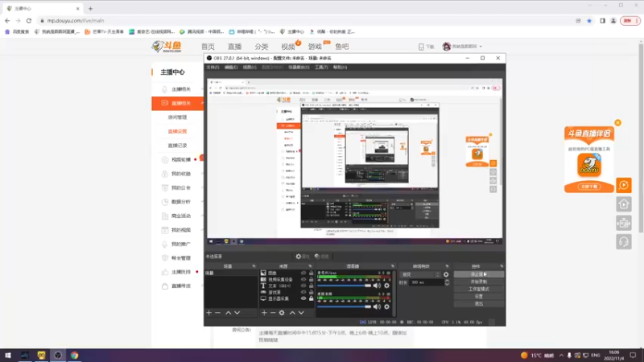Toggle visibility of 文本 (GDI+) source
644x362 pixels.
[303, 286]
